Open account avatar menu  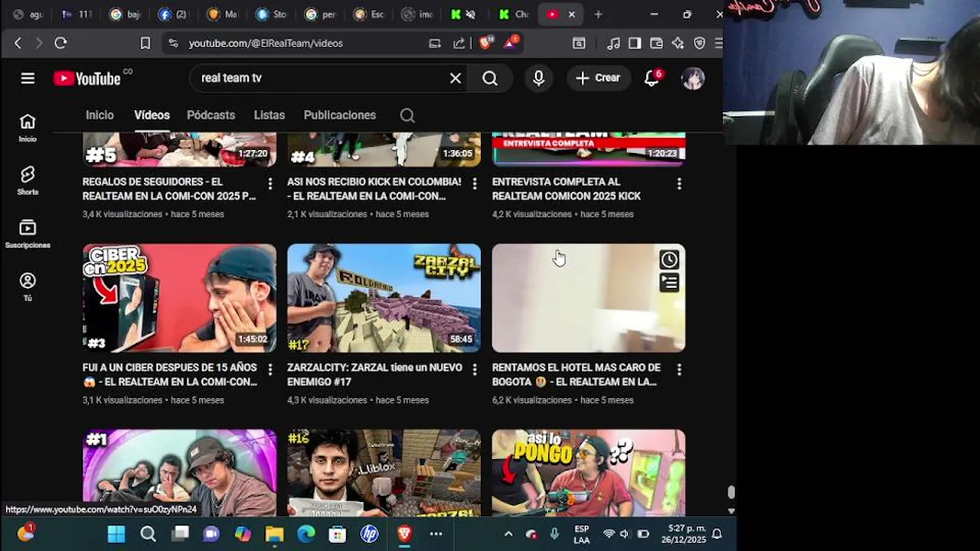[x=693, y=78]
